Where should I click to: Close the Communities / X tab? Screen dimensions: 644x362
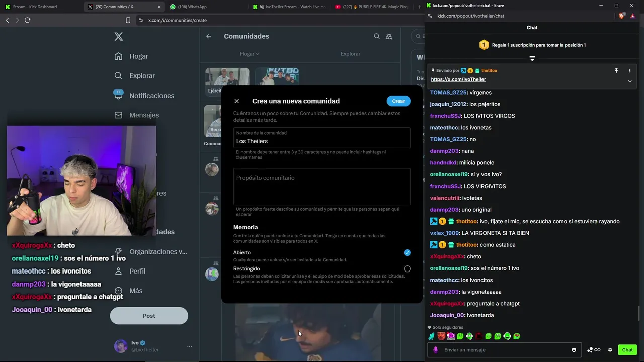tap(159, 7)
